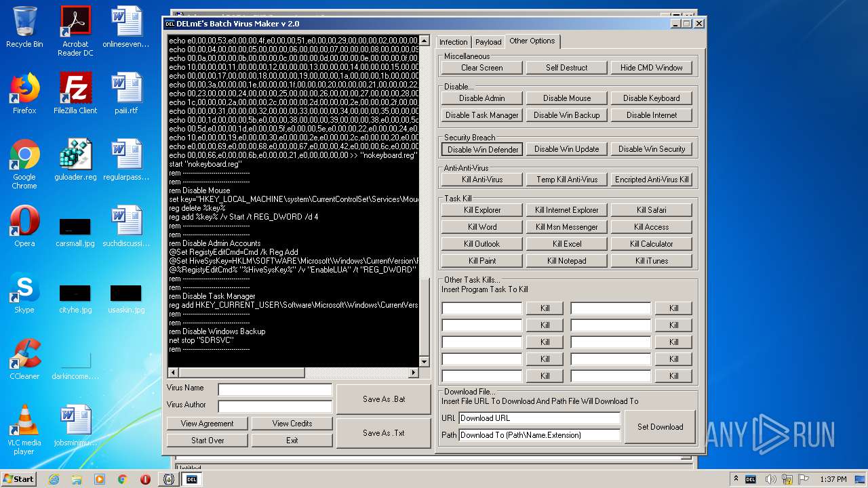Click the Disable Win Update button
Viewport: 868px width, 488px height.
pyautogui.click(x=566, y=149)
